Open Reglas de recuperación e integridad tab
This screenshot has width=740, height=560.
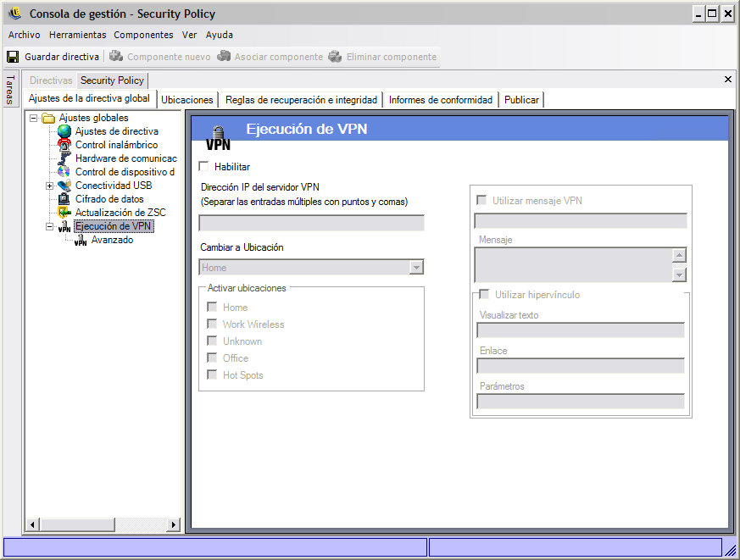click(x=301, y=100)
